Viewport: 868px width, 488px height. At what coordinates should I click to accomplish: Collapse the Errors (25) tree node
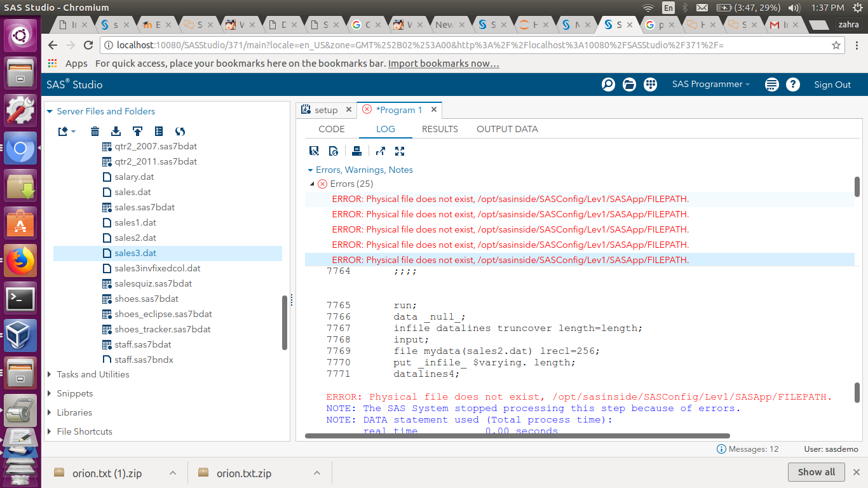(x=312, y=184)
